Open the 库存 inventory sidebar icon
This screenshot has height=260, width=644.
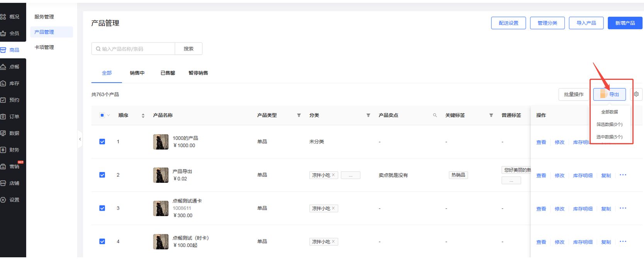3,83
